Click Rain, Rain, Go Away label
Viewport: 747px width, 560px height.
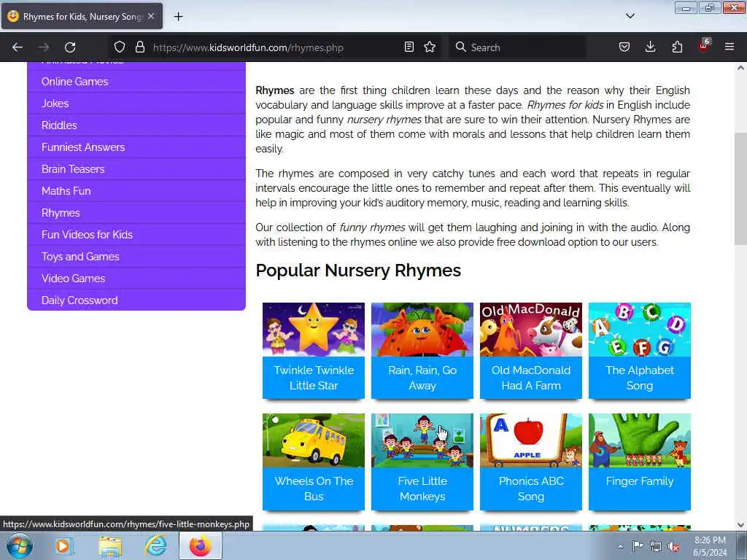(x=422, y=378)
